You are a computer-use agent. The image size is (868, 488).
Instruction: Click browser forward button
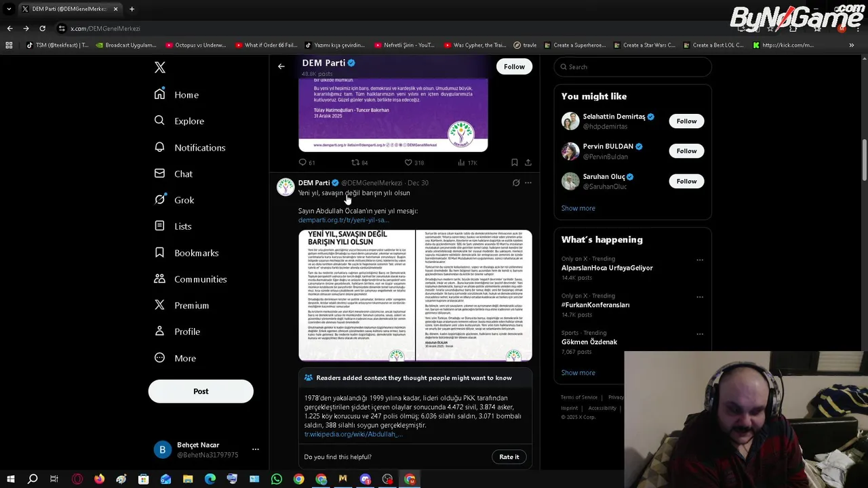pyautogui.click(x=26, y=28)
